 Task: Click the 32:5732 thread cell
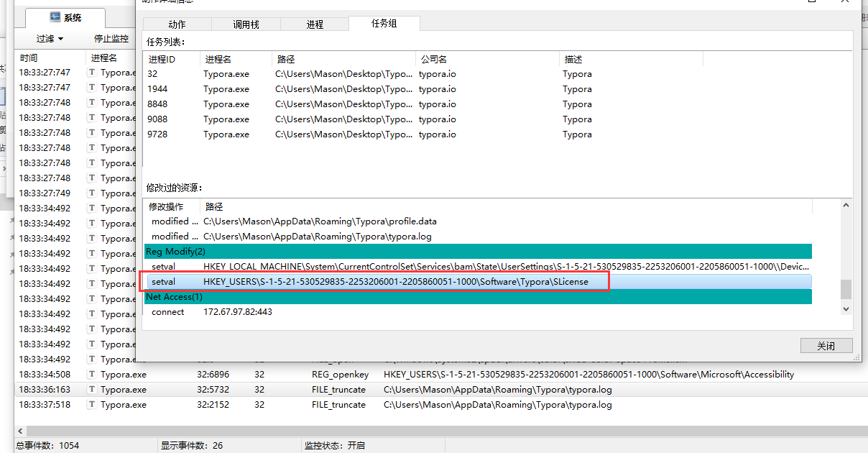tap(213, 390)
